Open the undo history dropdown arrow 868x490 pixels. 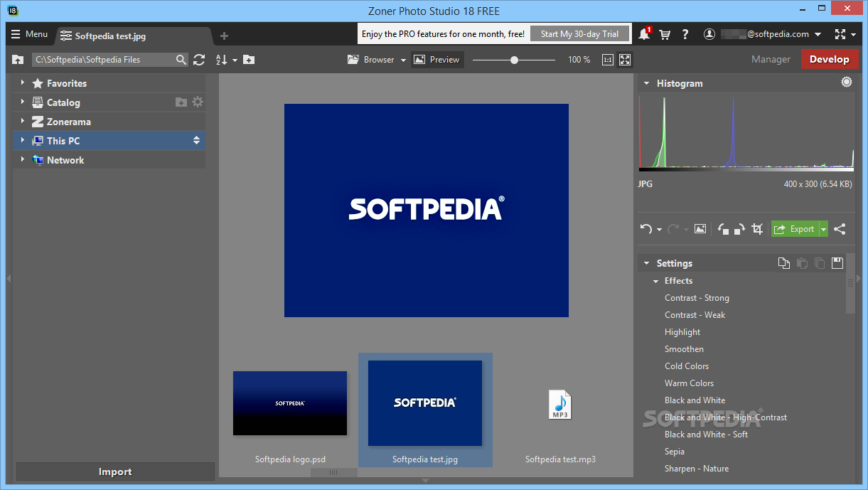[659, 230]
